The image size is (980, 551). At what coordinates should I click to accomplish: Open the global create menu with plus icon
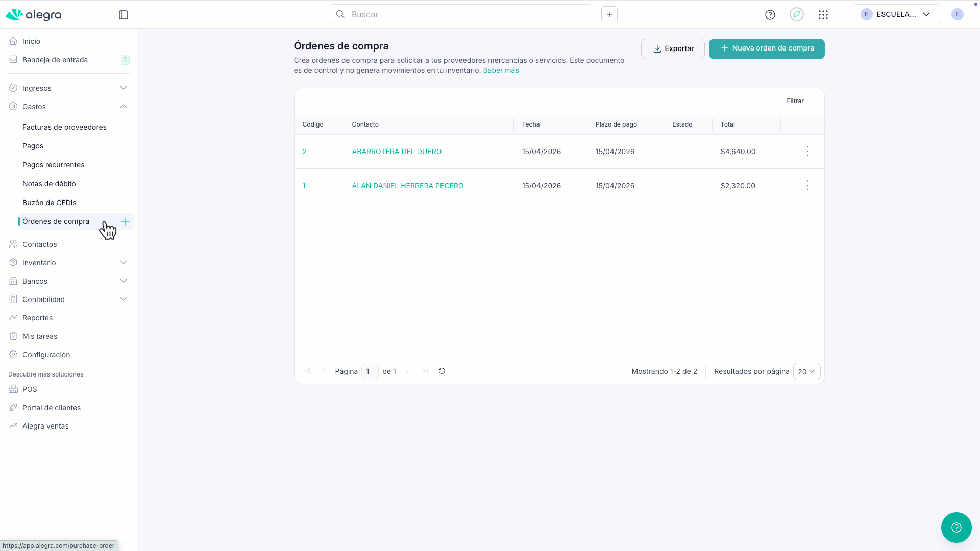pos(609,14)
